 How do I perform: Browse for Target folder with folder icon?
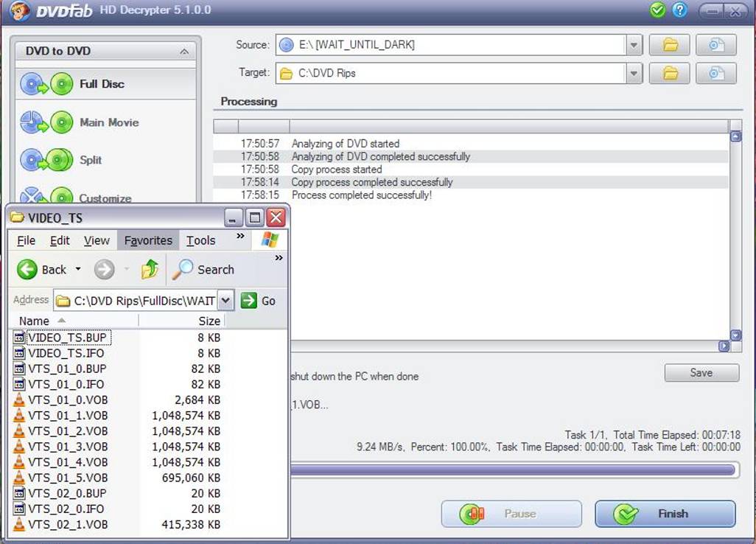[670, 73]
